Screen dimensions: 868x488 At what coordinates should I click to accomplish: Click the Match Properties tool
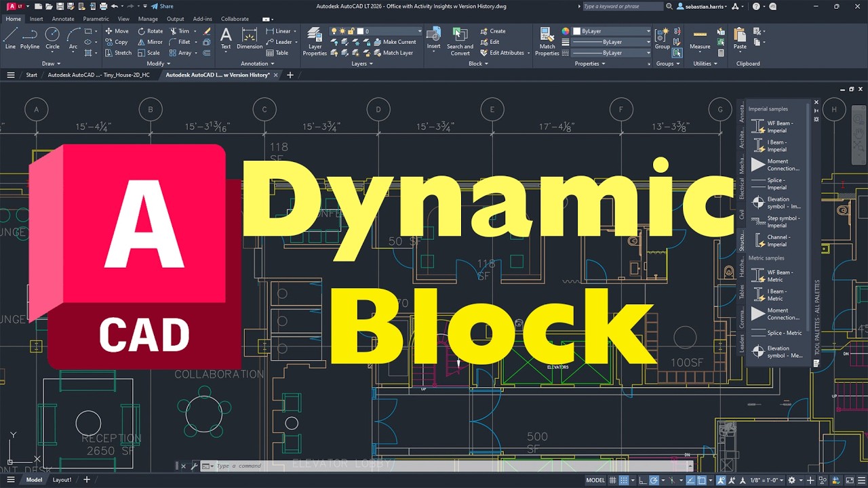547,41
